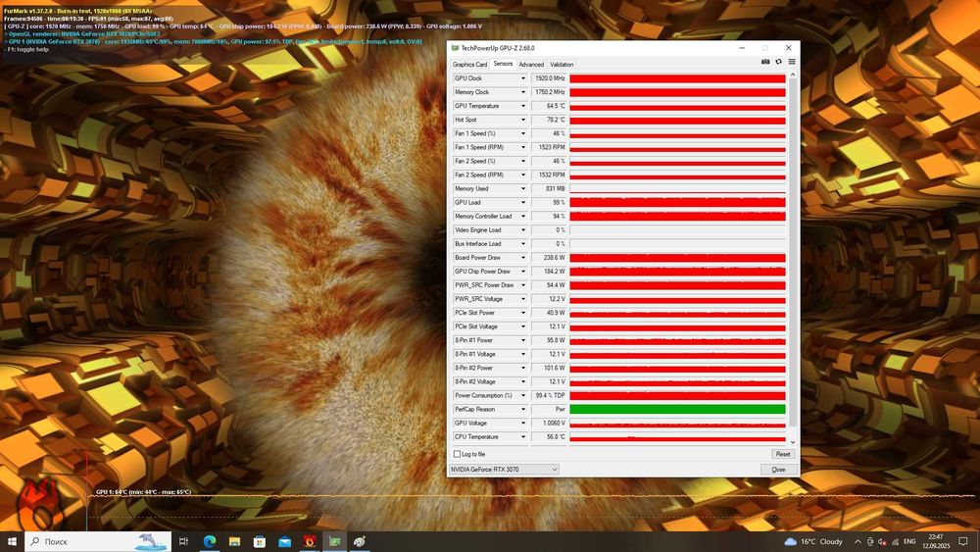The image size is (980, 552).
Task: Click the GPU-Z title bar app icon
Action: (x=455, y=48)
